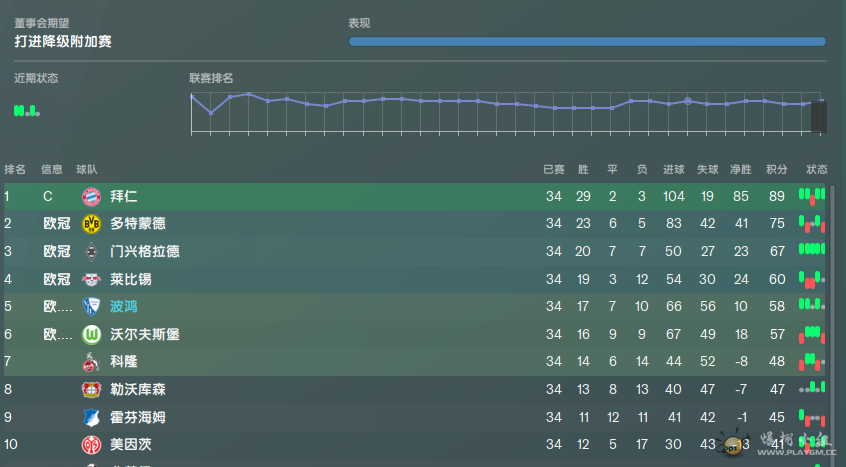This screenshot has width=846, height=467.
Task: Click the Bochum club badge
Action: click(x=92, y=307)
